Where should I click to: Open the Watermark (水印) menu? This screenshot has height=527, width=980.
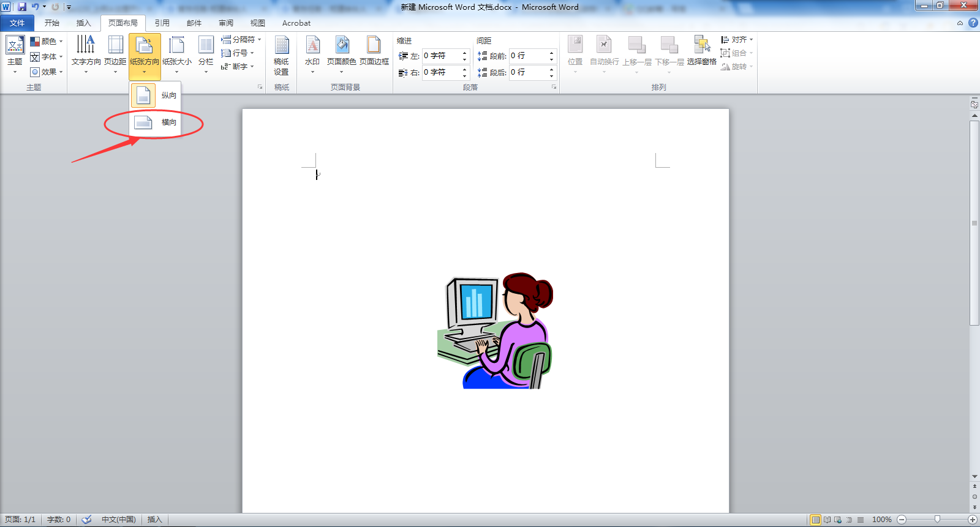[312, 55]
